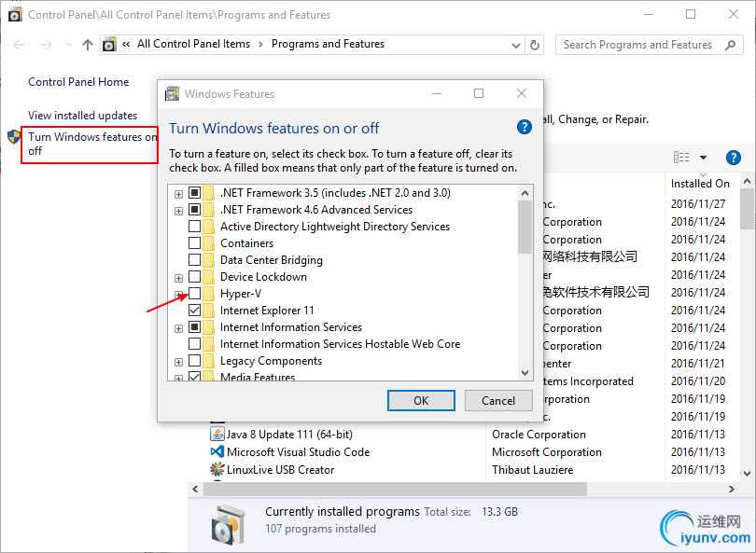Click Cancel in Windows Features dialog
The height and width of the screenshot is (553, 756).
pos(498,400)
